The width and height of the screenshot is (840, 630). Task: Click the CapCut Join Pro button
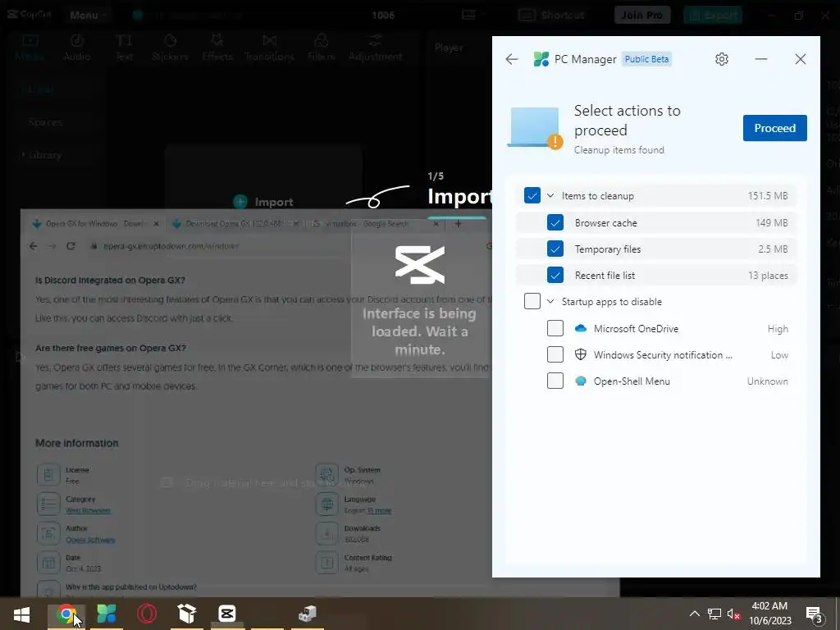point(641,15)
